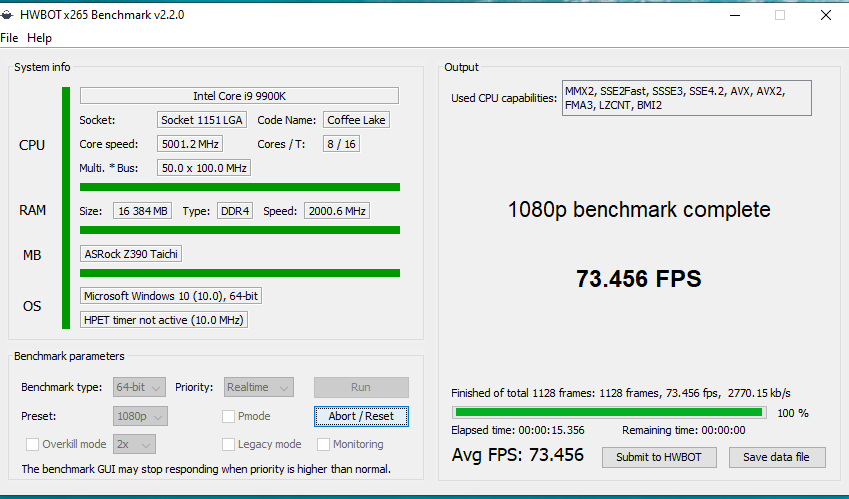
Task: Click the benchmark progress bar at 100%
Action: click(x=609, y=412)
